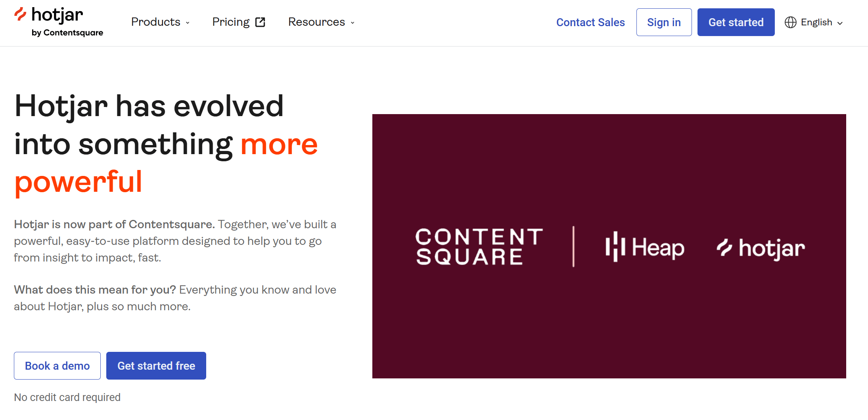Click the Book a demo button
868x420 pixels.
[x=57, y=366]
